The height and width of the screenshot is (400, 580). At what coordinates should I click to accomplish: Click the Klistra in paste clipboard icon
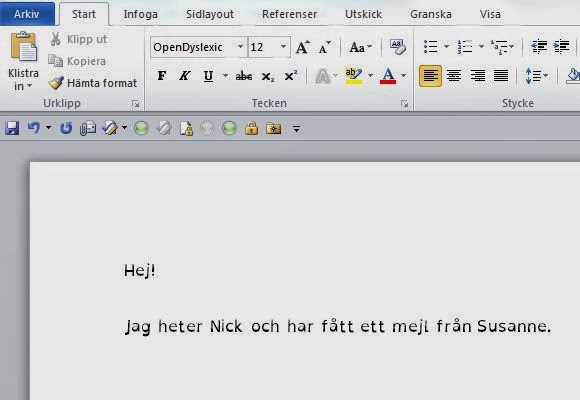point(24,47)
